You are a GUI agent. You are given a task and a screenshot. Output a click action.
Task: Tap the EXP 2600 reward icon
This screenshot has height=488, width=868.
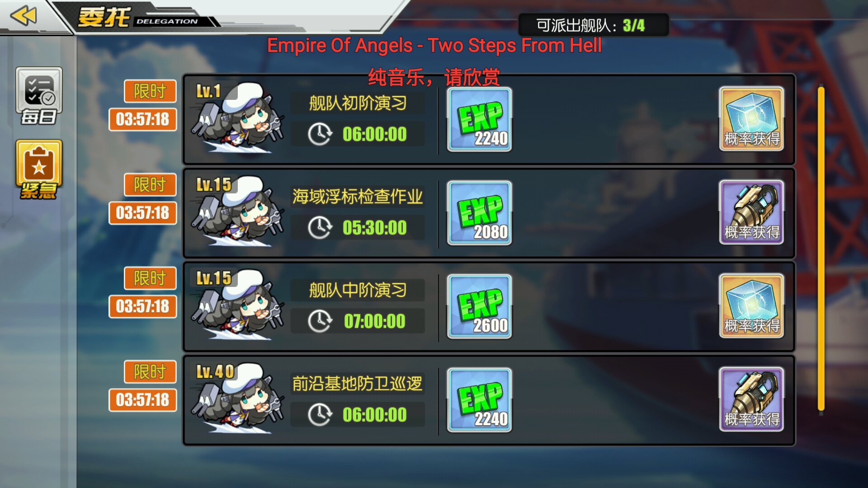pos(480,306)
